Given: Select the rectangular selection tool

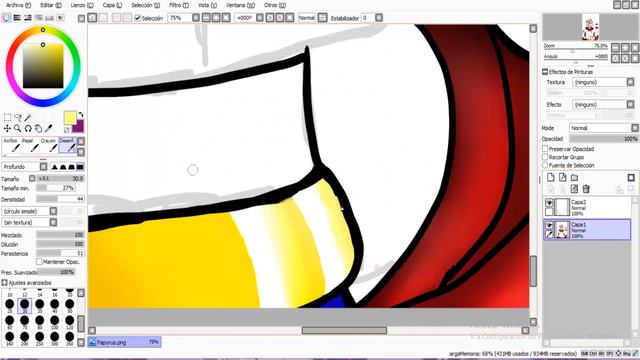Looking at the screenshot, I should 7,118.
